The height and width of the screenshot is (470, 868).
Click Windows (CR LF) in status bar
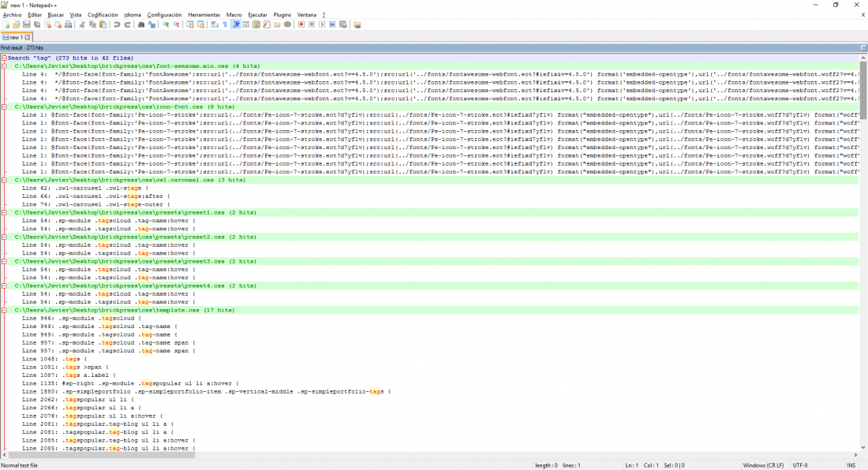763,465
